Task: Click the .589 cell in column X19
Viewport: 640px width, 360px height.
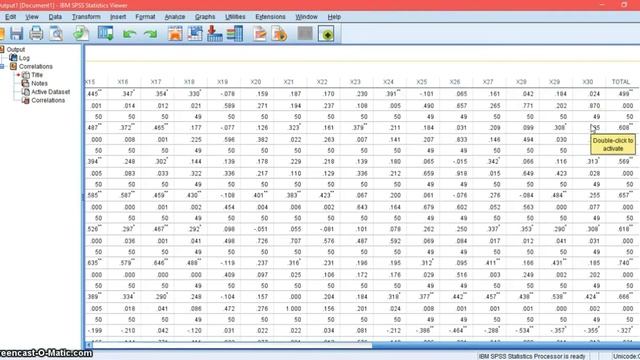Action: [x=229, y=106]
